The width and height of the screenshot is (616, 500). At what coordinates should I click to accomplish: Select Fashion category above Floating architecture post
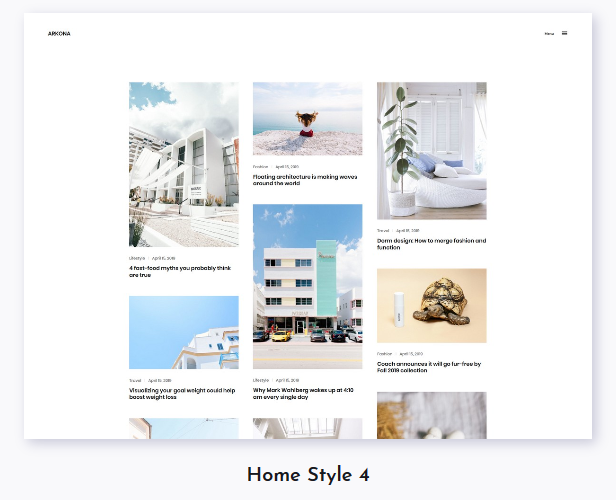point(260,167)
